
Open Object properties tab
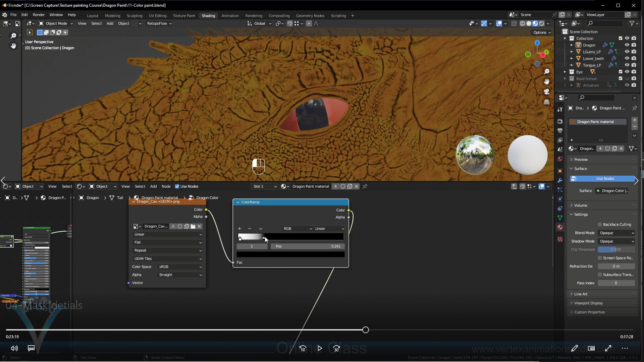pos(560,171)
